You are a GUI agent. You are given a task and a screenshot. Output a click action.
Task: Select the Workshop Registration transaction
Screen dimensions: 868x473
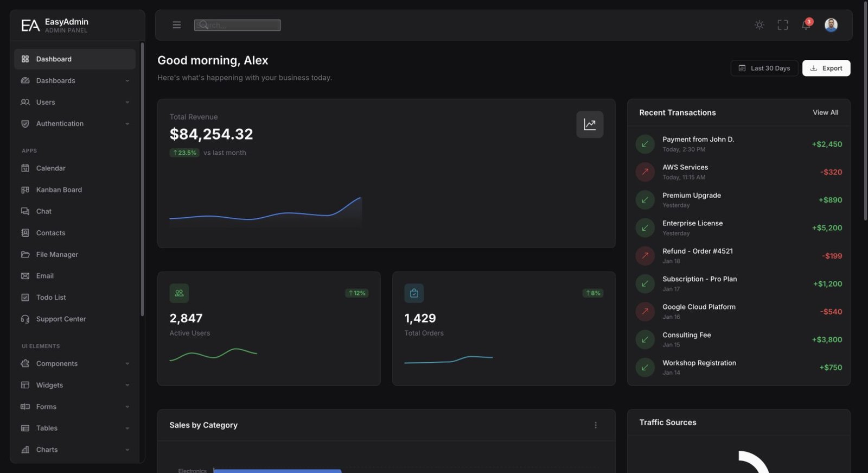click(738, 368)
